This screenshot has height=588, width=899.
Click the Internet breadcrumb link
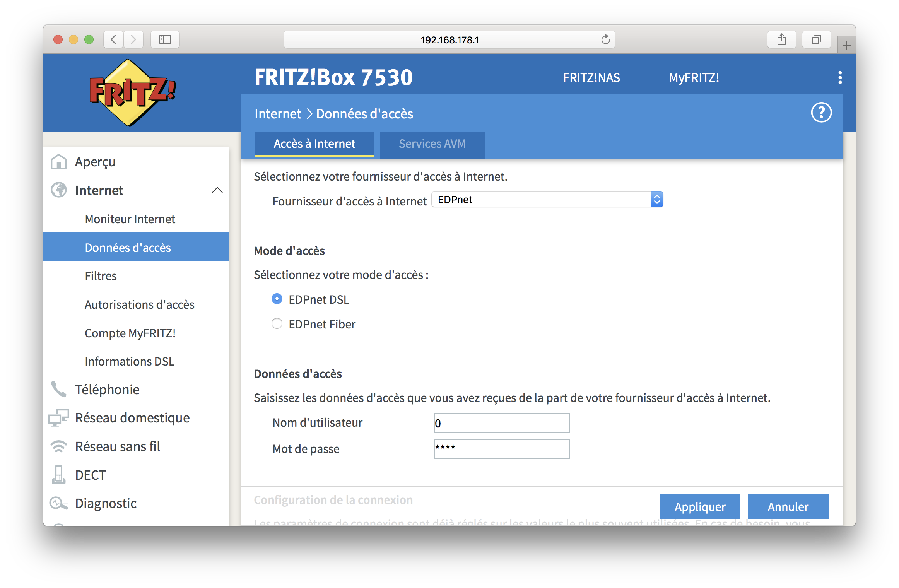pos(278,114)
